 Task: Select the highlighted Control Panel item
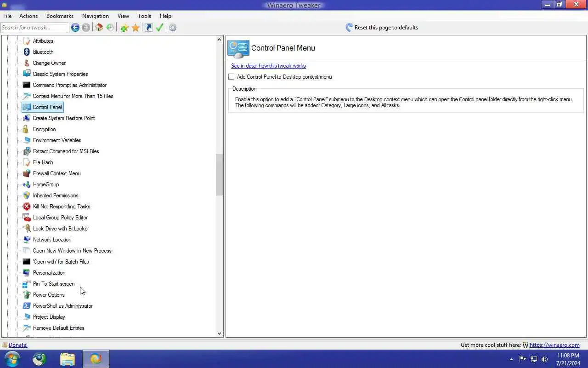pyautogui.click(x=43, y=107)
